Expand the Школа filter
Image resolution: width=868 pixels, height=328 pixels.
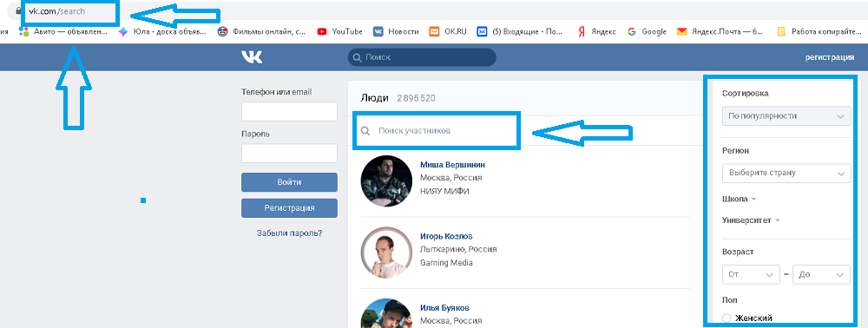point(739,199)
